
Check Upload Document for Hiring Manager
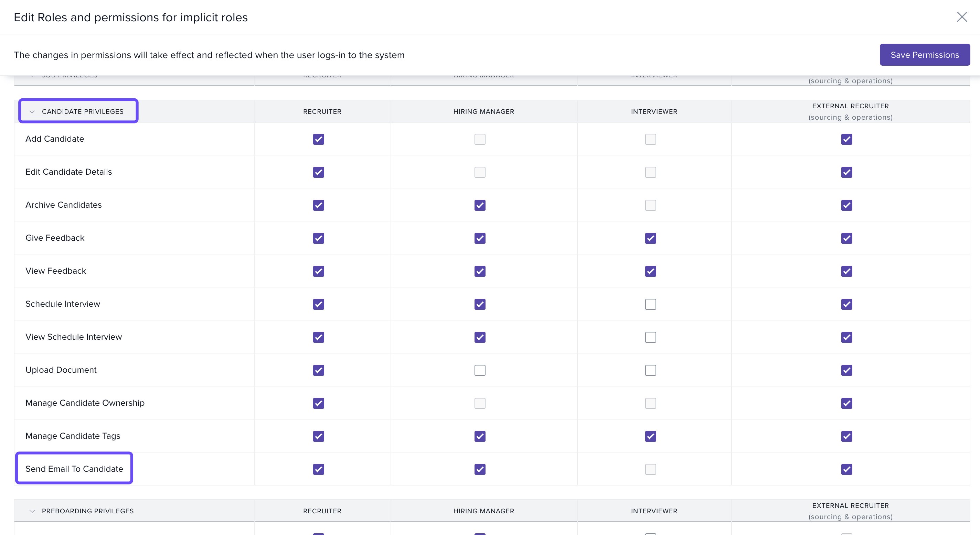tap(480, 370)
